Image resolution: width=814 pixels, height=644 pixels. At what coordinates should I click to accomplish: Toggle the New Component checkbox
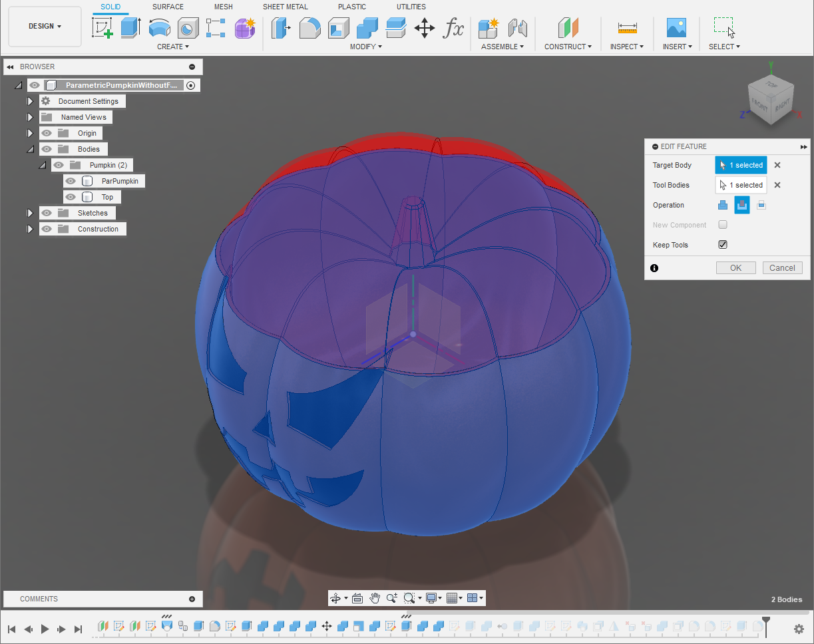(x=723, y=225)
